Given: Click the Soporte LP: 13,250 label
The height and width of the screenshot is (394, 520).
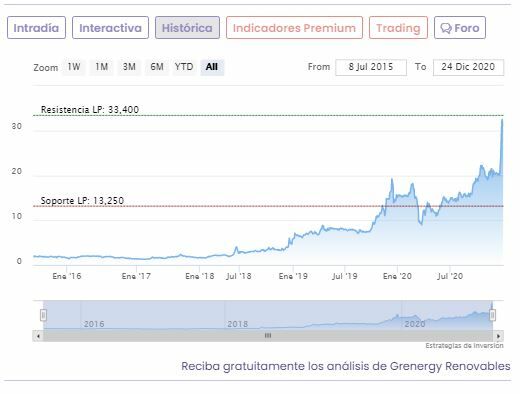Looking at the screenshot, I should [82, 201].
